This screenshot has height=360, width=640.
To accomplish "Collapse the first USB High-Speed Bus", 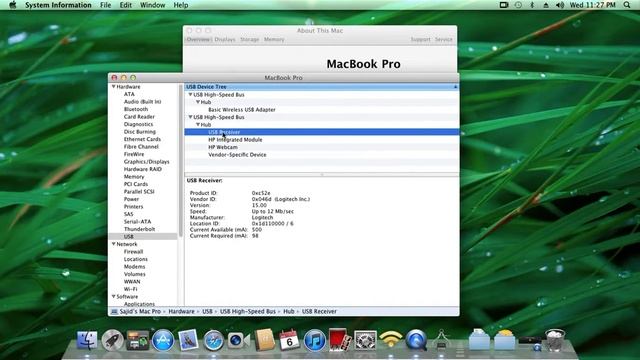I will tap(190, 94).
